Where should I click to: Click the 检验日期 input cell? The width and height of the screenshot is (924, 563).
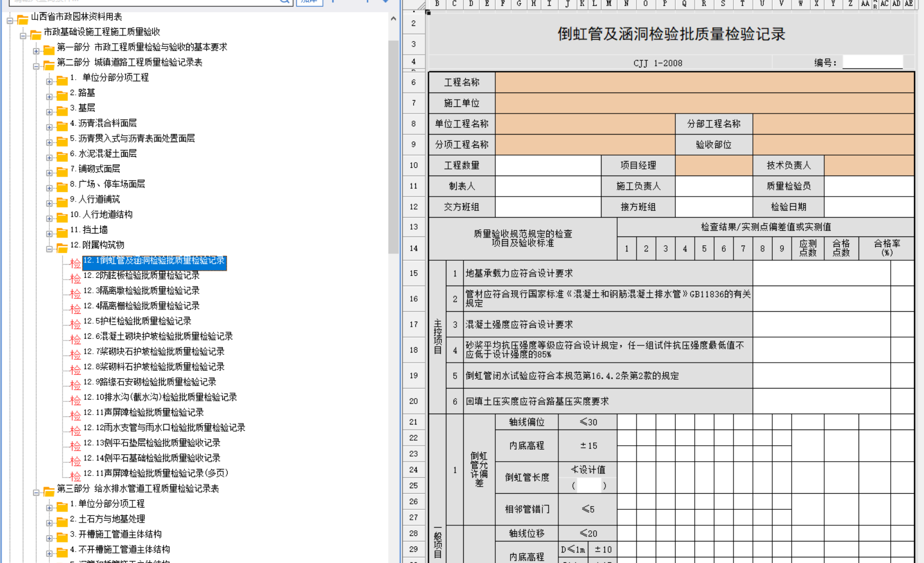click(x=869, y=206)
